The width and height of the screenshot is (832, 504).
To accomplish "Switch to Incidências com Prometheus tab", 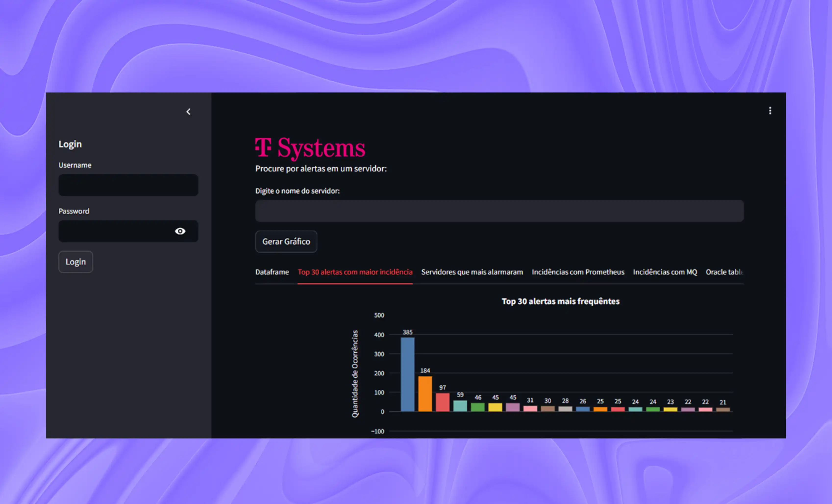I will coord(578,272).
